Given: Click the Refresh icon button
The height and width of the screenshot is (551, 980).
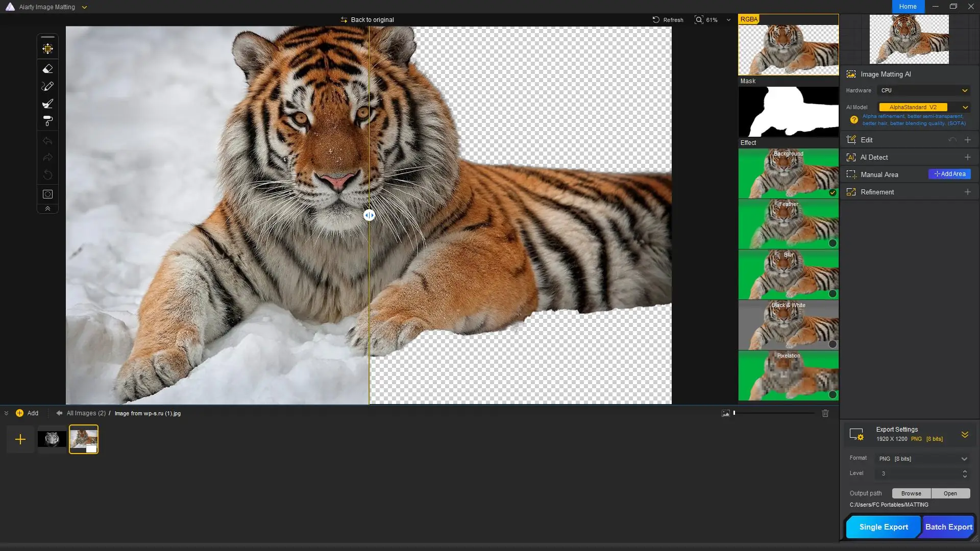Looking at the screenshot, I should point(656,19).
